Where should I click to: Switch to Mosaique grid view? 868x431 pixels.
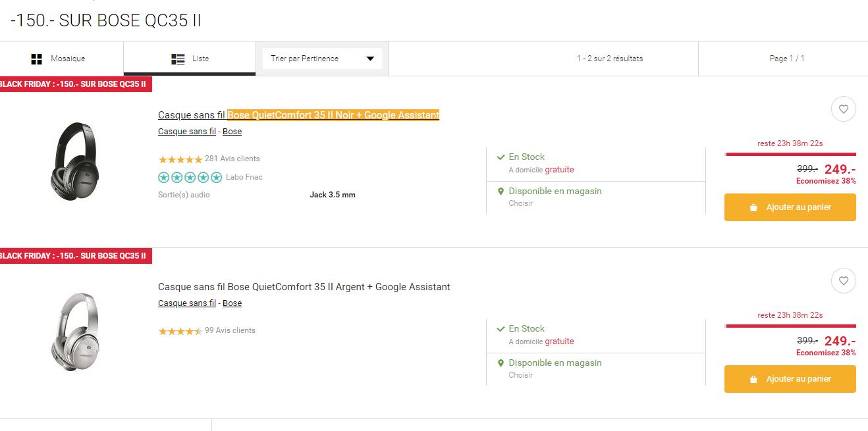tap(58, 59)
